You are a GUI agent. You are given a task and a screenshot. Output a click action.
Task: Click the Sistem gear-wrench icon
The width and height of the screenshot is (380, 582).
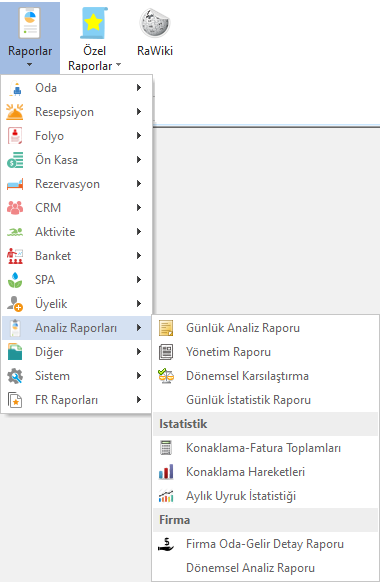[15, 376]
